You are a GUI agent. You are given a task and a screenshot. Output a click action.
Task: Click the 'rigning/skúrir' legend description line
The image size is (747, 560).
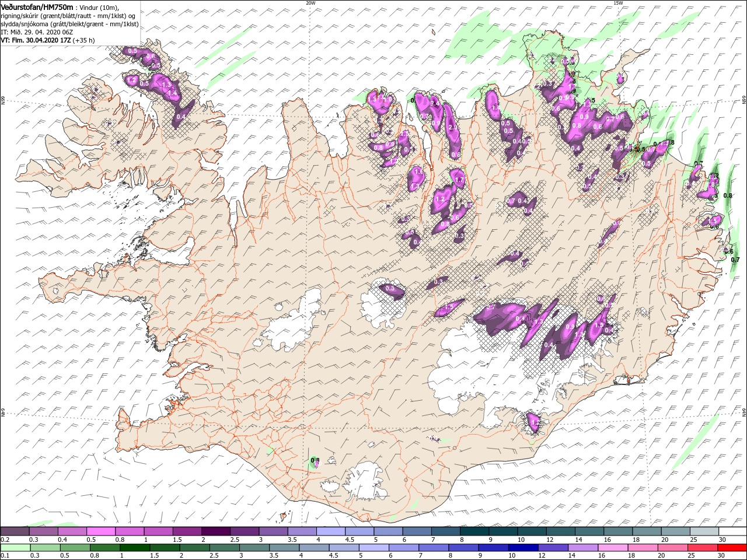tap(68, 16)
